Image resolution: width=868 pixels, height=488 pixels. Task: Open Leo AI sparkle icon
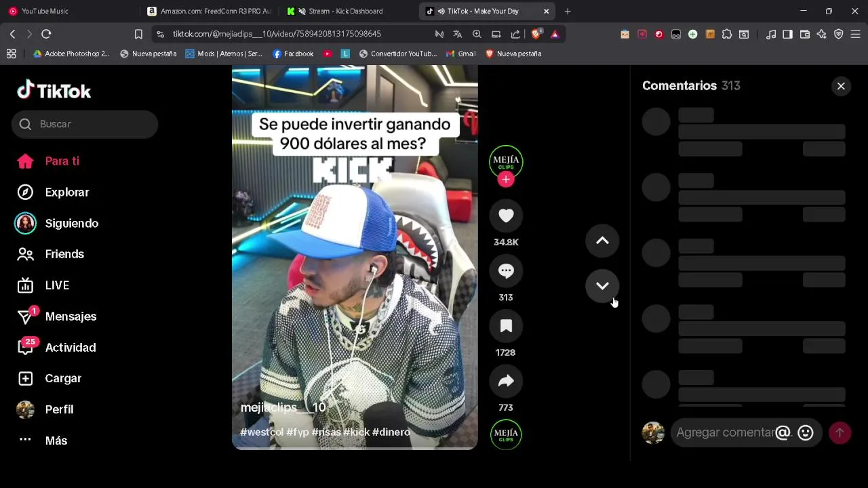pyautogui.click(x=822, y=34)
